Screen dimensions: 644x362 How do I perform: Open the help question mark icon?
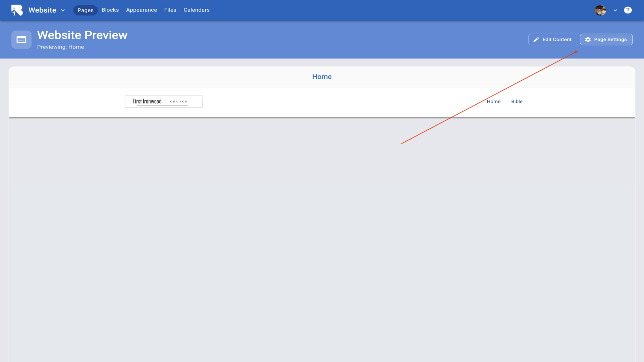click(x=628, y=10)
